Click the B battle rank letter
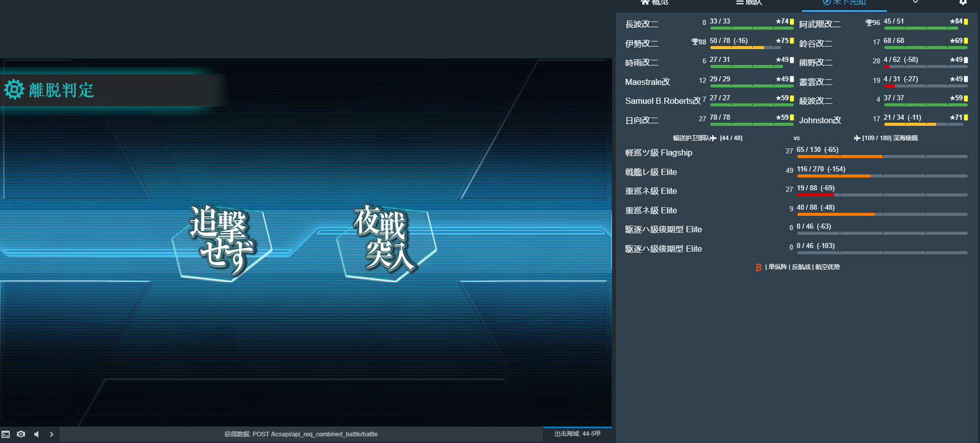Screen dimensions: 980x443 pos(758,268)
